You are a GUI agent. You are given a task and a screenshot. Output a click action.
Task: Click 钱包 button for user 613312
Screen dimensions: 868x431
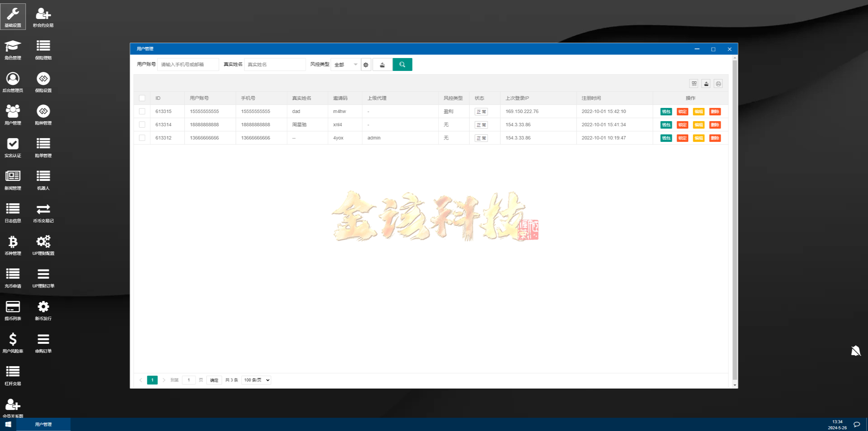coord(666,138)
